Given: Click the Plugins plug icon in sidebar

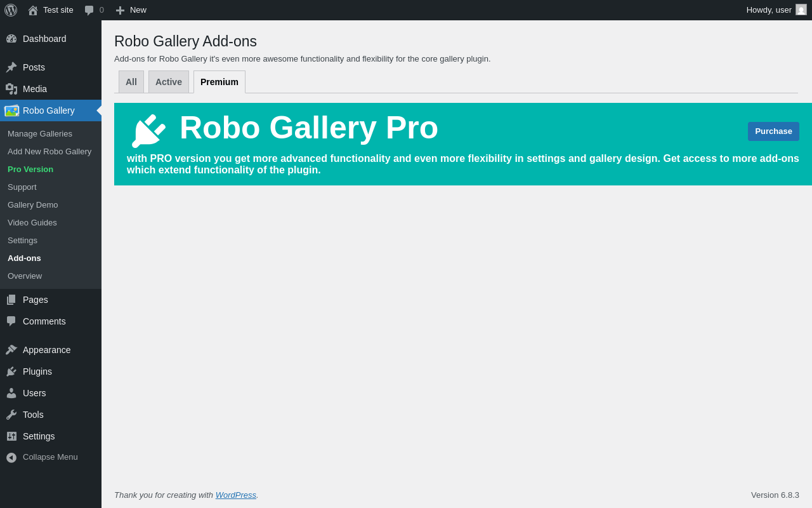Looking at the screenshot, I should tap(11, 371).
